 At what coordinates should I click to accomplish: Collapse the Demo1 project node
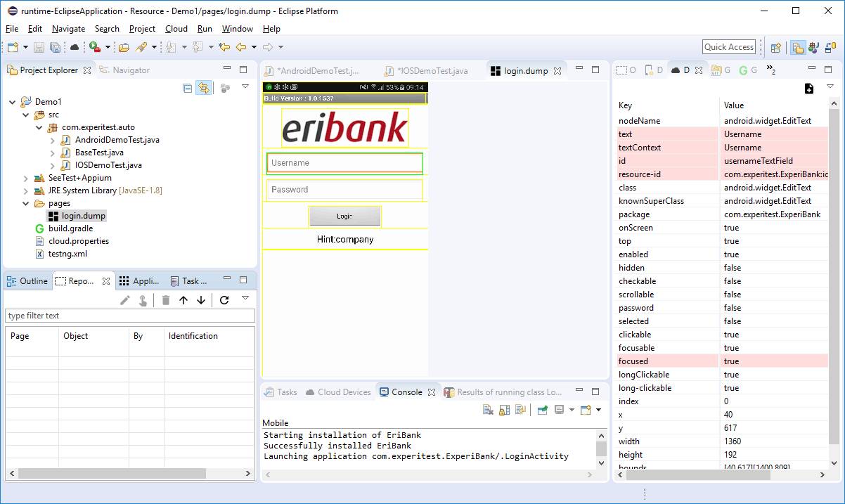13,102
